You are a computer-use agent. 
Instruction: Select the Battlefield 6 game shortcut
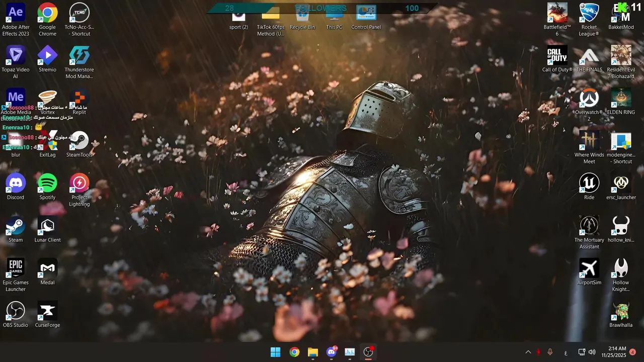(557, 20)
